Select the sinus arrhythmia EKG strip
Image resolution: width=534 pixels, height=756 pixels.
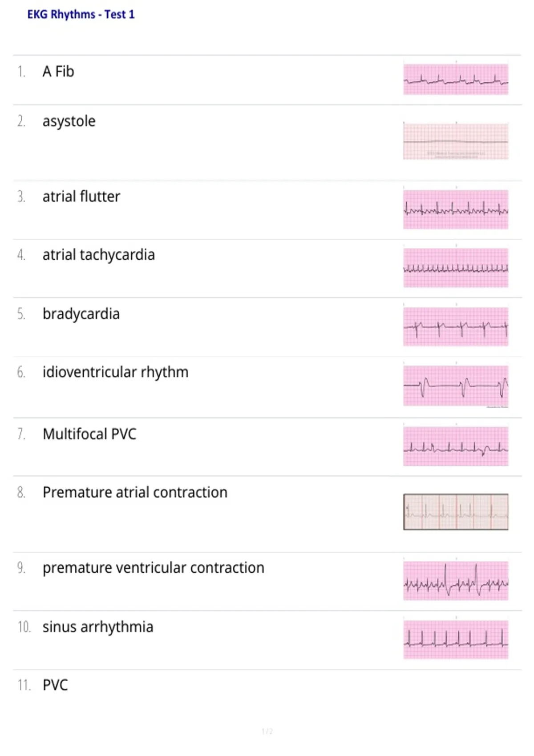[456, 639]
